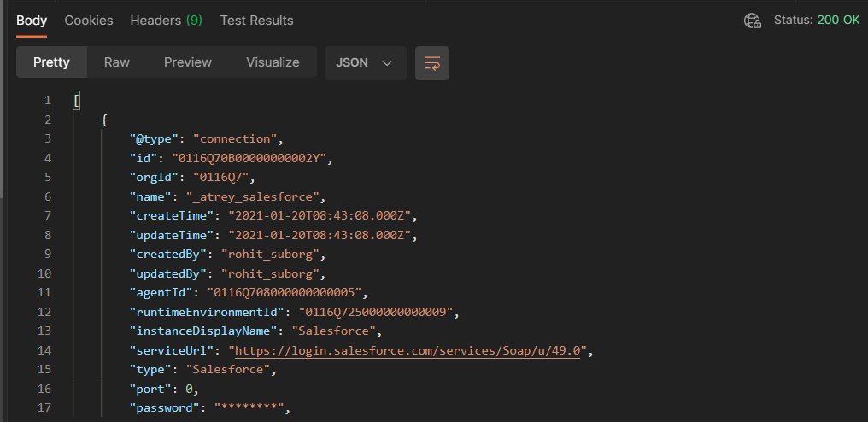This screenshot has height=422, width=868.
Task: Click the name value "_atrey_salesforce"
Action: [252, 196]
